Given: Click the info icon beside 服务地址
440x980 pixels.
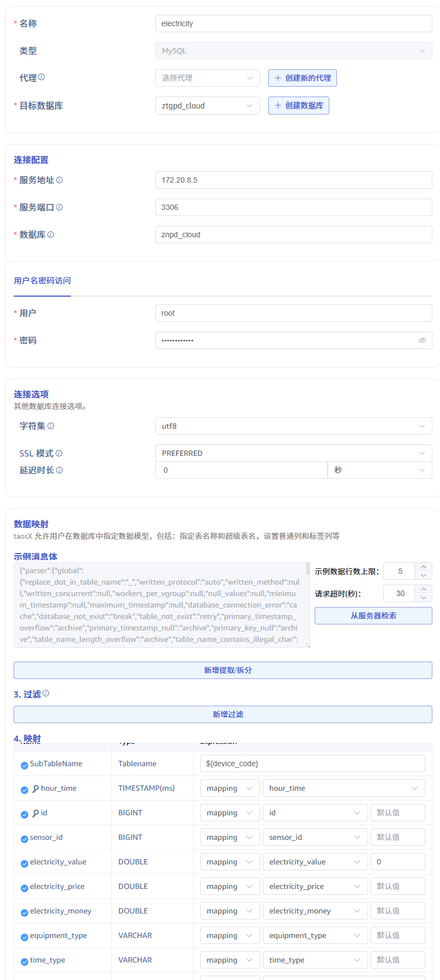Looking at the screenshot, I should 59,180.
